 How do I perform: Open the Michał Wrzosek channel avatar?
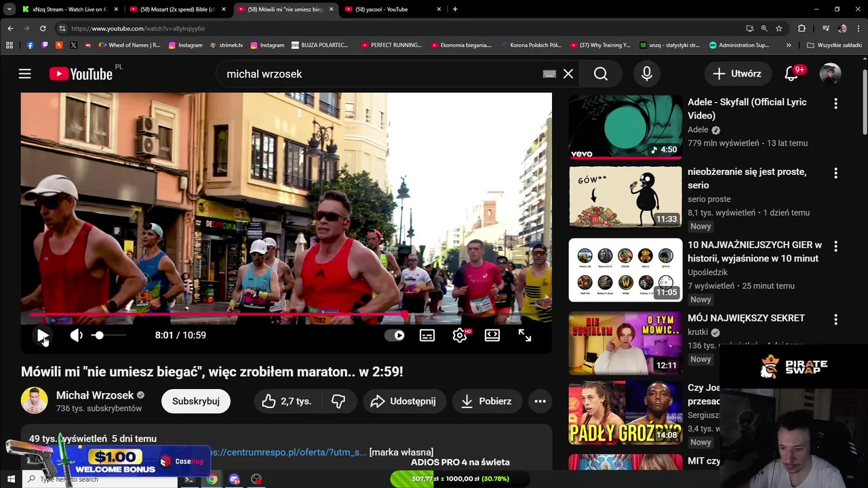(x=34, y=401)
